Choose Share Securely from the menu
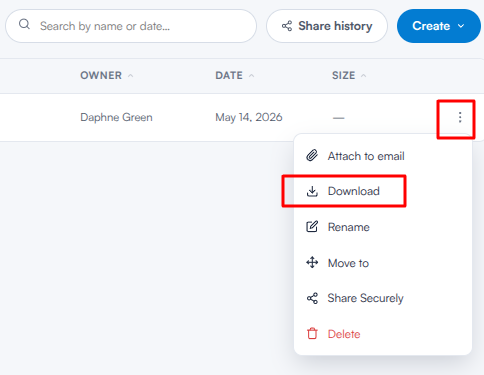484x375 pixels. coord(383,298)
